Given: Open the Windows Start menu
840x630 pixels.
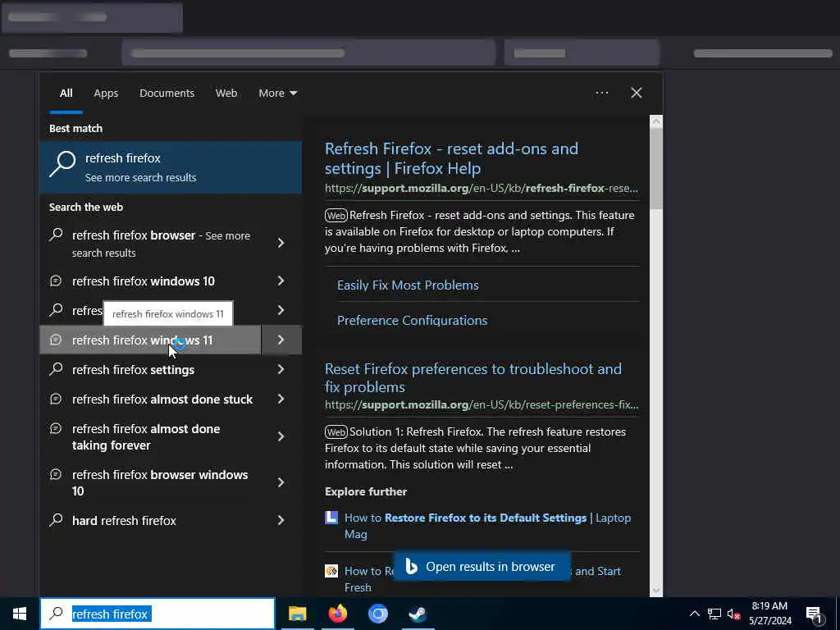Looking at the screenshot, I should 20,614.
